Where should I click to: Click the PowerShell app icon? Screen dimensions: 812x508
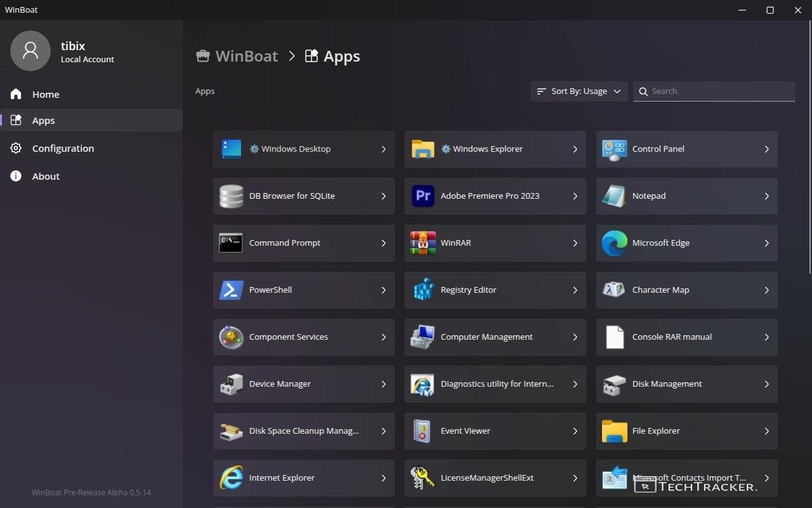tap(231, 290)
